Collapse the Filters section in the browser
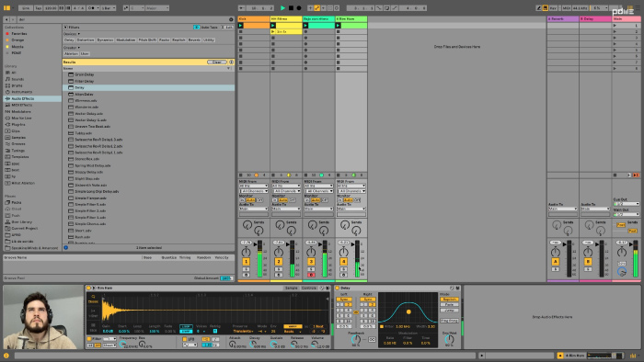Viewport: 644px width, 362px height. coord(65,27)
